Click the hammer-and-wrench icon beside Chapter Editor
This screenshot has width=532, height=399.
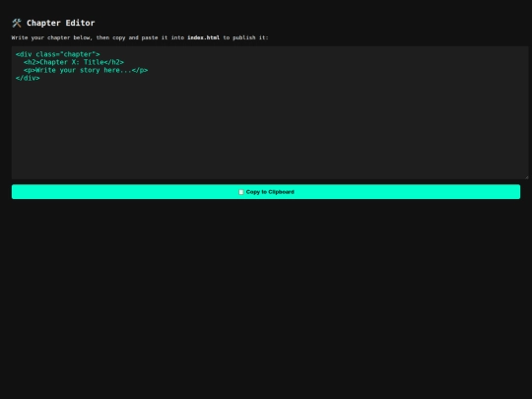pos(17,23)
